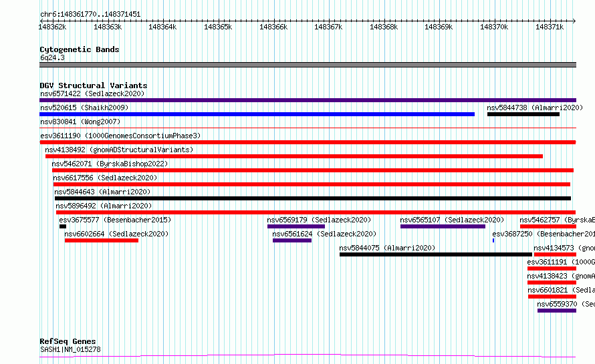Screen dimensions: 595x364
Task: Click the 148371k ruler tick label
Action: (x=550, y=27)
